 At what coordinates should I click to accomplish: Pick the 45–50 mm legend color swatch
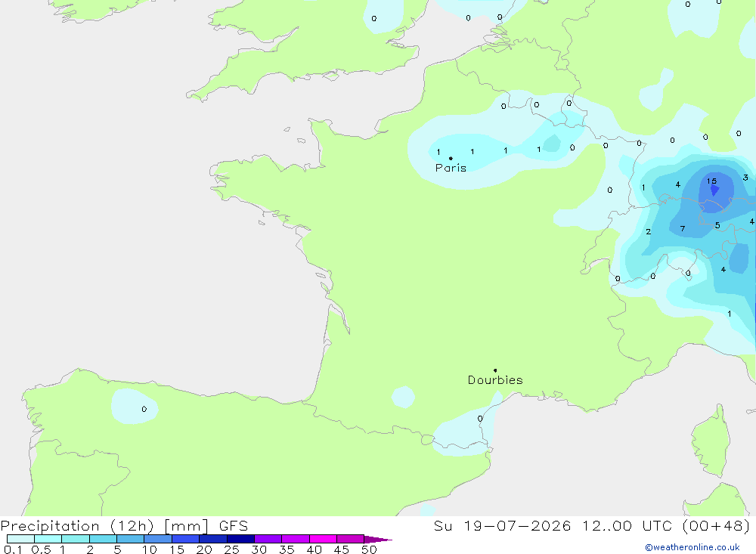[x=351, y=539]
